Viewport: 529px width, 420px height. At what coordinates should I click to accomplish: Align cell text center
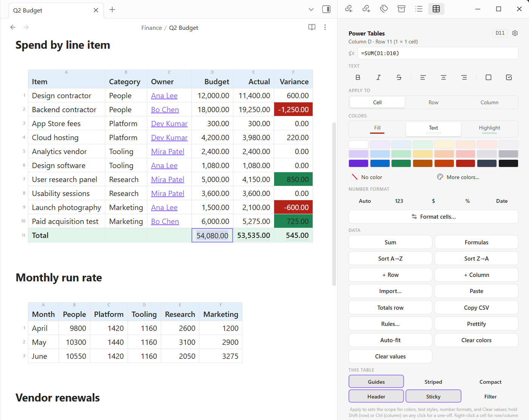[x=444, y=77]
